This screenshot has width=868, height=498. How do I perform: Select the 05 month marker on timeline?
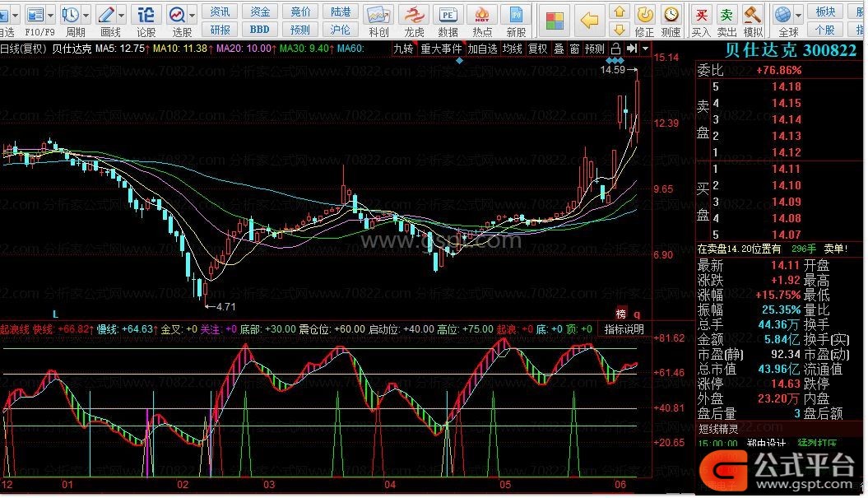click(x=505, y=485)
